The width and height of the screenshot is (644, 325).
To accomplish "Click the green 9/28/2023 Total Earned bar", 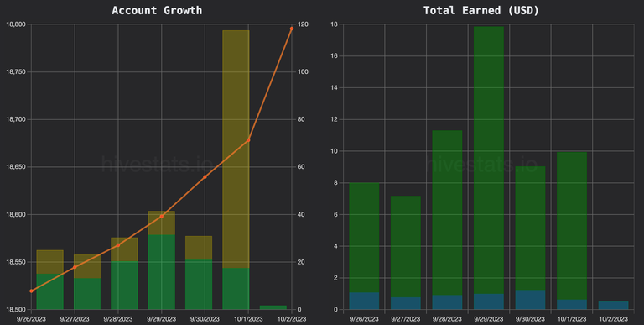I will (447, 212).
